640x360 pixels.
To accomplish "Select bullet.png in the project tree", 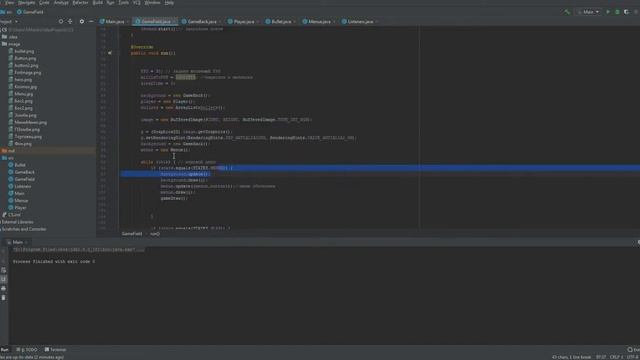I will click(x=21, y=51).
